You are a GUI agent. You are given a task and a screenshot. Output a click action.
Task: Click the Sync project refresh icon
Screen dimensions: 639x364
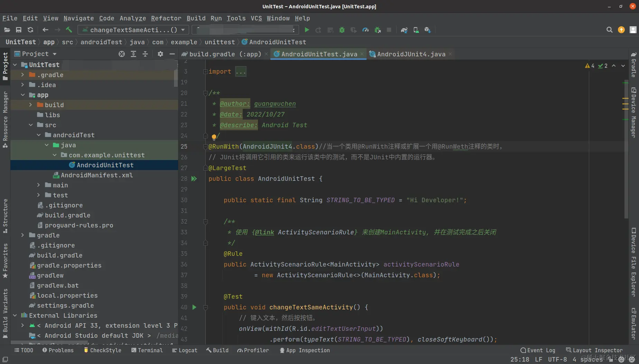(30, 30)
